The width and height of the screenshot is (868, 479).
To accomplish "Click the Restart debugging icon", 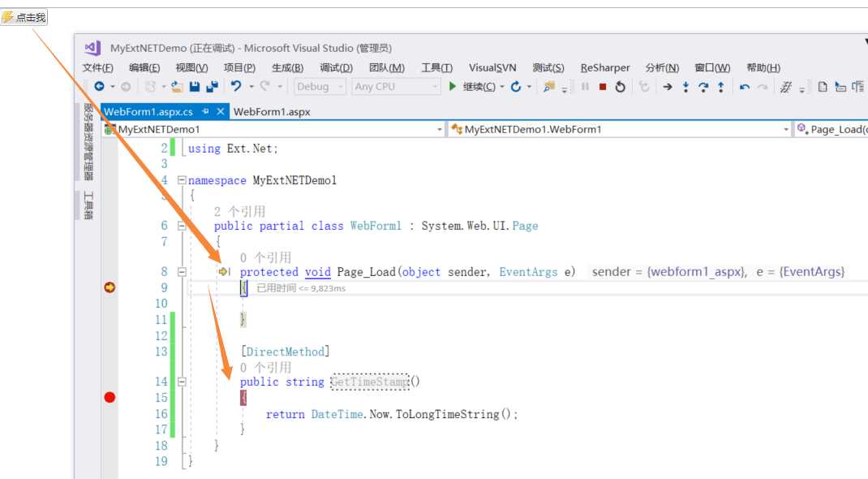I will point(621,86).
